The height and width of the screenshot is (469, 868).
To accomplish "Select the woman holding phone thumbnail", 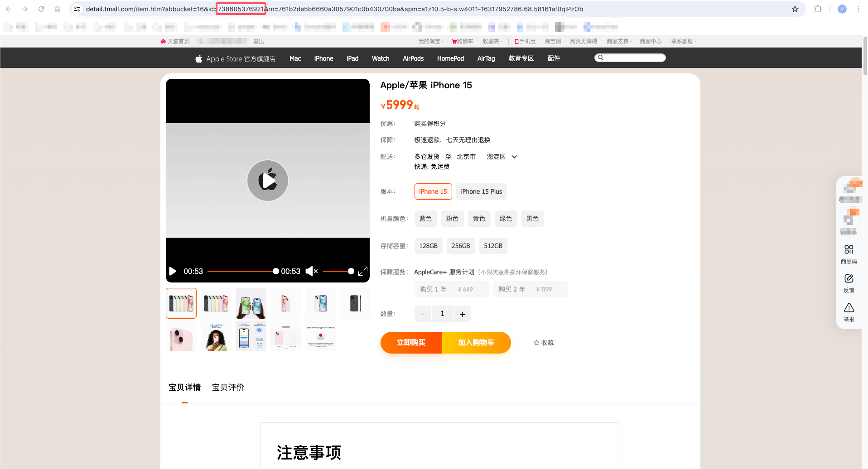I will 216,336.
